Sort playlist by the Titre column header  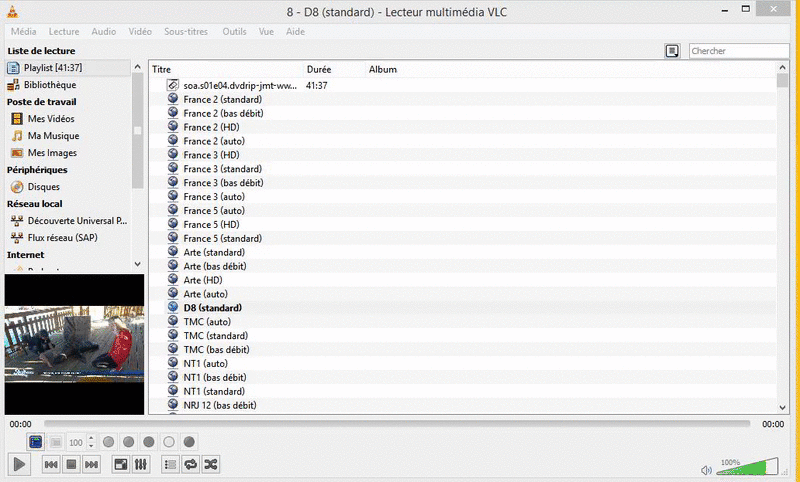coord(227,69)
